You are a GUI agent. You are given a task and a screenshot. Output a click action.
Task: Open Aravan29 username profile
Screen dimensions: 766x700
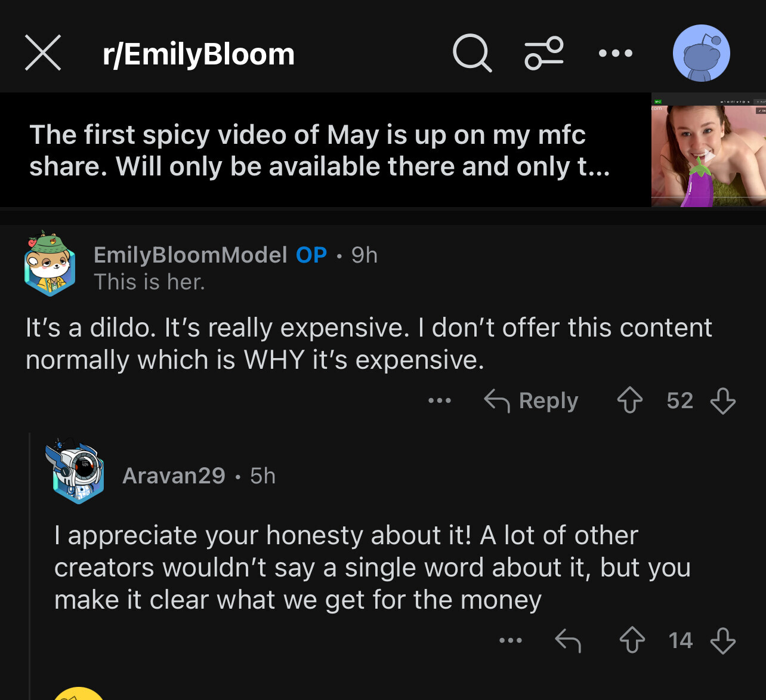pos(174,476)
